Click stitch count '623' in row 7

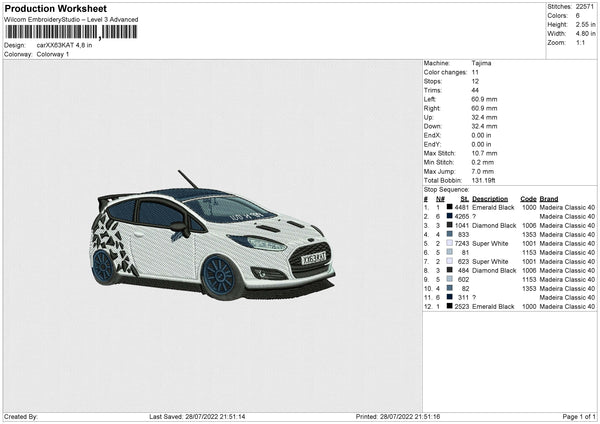click(463, 261)
